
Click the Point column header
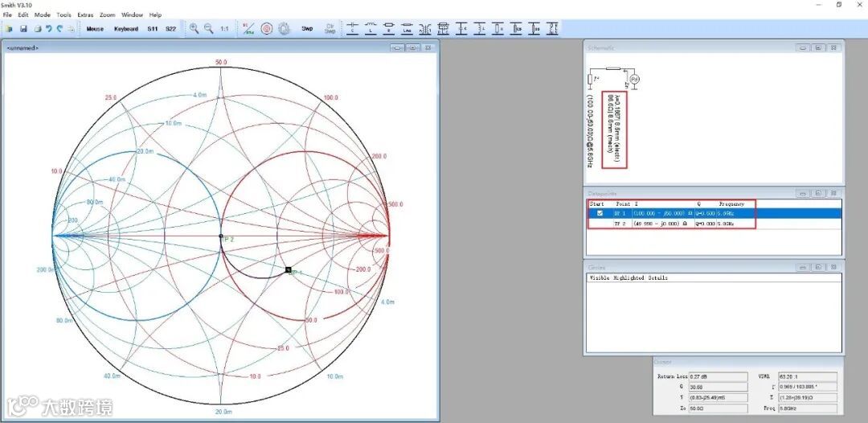click(623, 203)
